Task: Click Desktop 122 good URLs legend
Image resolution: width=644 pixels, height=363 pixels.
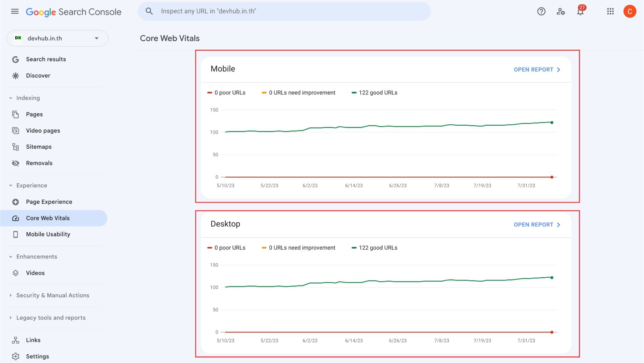Action: click(x=374, y=248)
